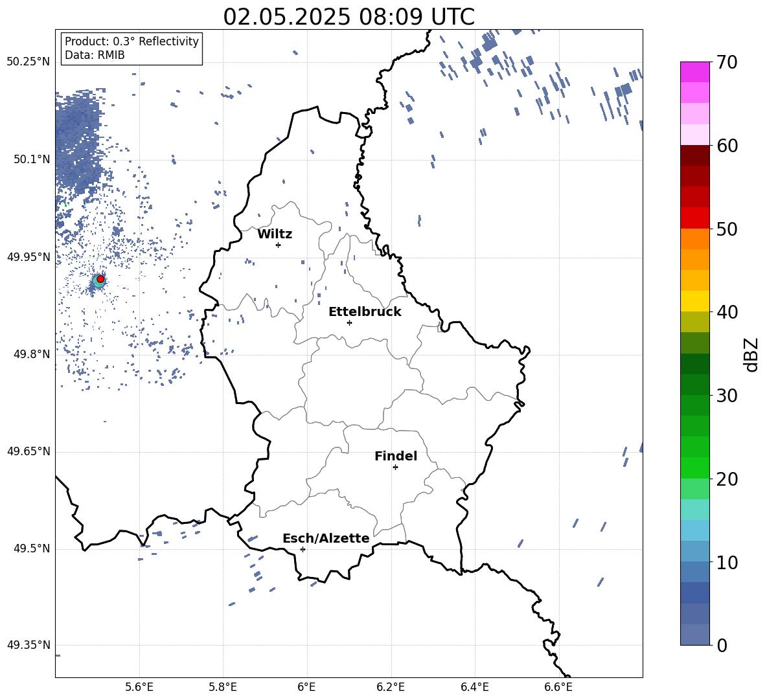Image resolution: width=767 pixels, height=700 pixels.
Task: Click the Wiltz station cross marker
Action: [279, 245]
